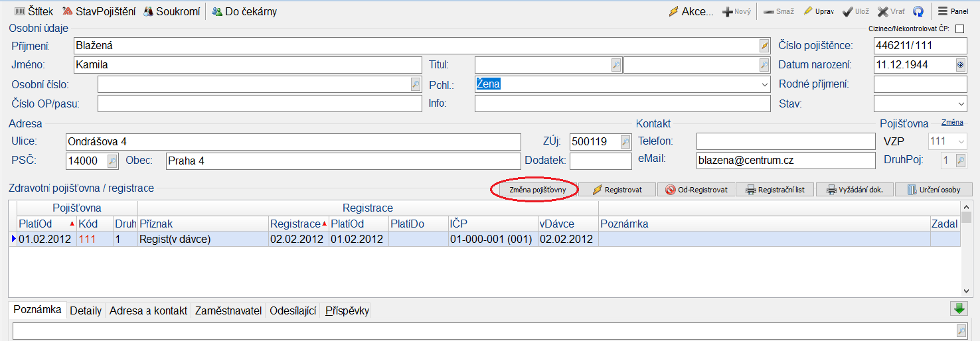
Task: Click the green download arrow icon
Action: (x=957, y=308)
